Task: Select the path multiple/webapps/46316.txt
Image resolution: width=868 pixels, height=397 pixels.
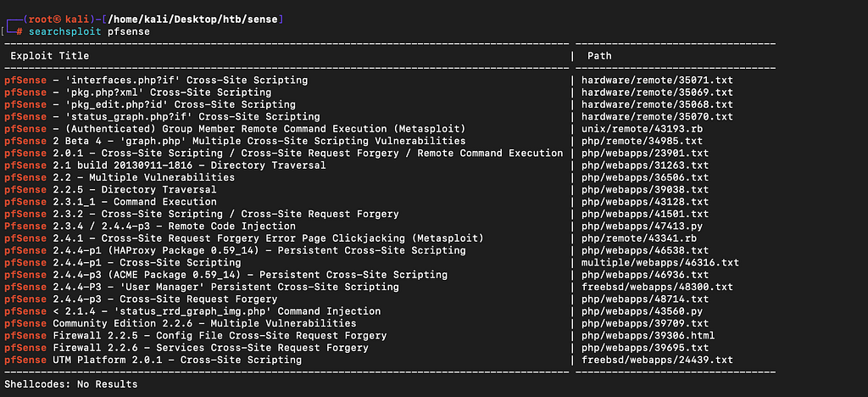Action: point(659,263)
